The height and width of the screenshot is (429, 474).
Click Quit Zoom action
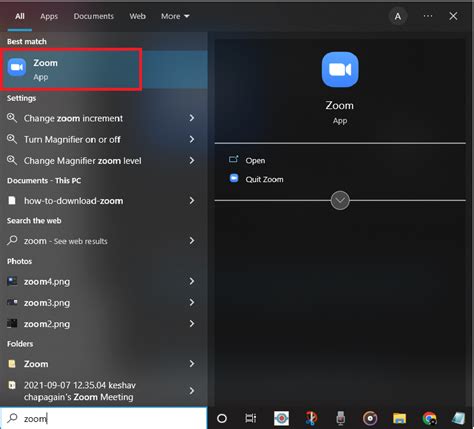264,179
